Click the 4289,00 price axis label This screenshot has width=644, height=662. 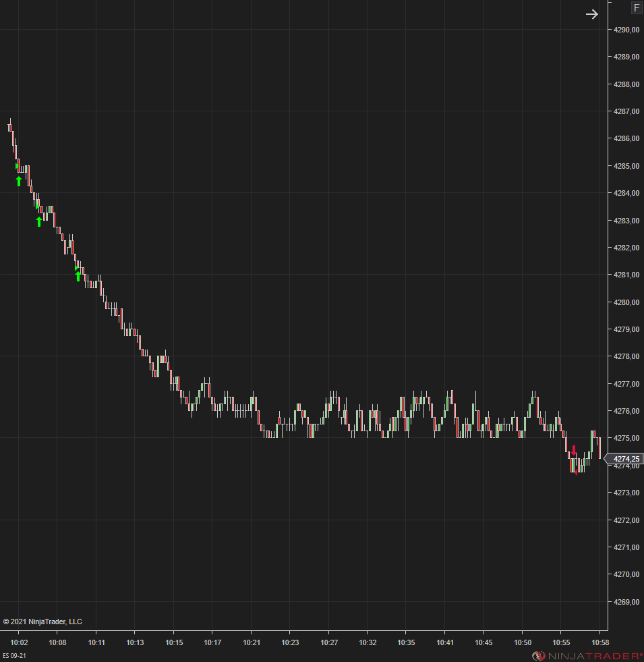pyautogui.click(x=626, y=57)
